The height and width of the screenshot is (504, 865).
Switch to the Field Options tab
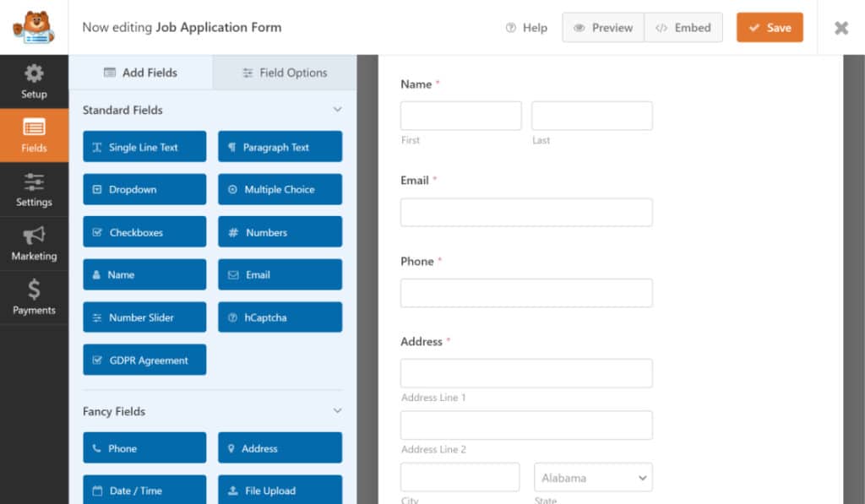point(284,73)
